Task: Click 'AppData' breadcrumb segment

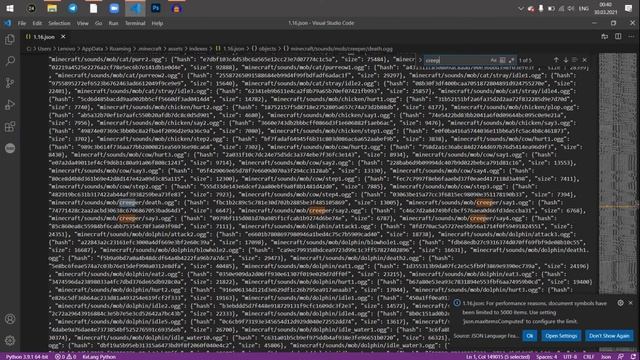Action: tap(92, 49)
